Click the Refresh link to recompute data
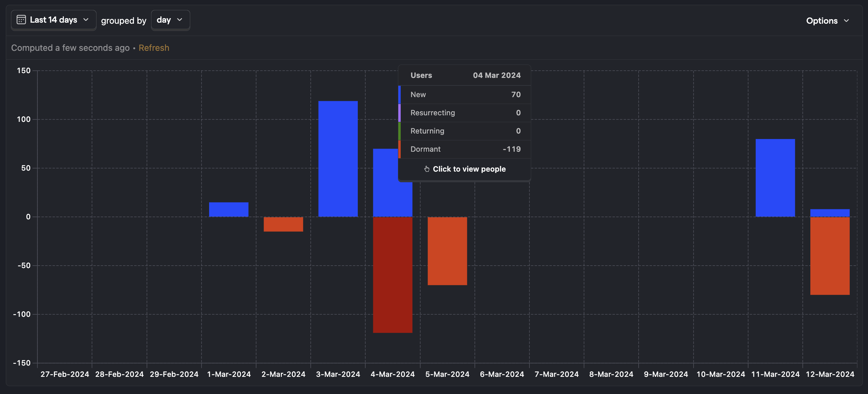The image size is (868, 394). click(153, 48)
